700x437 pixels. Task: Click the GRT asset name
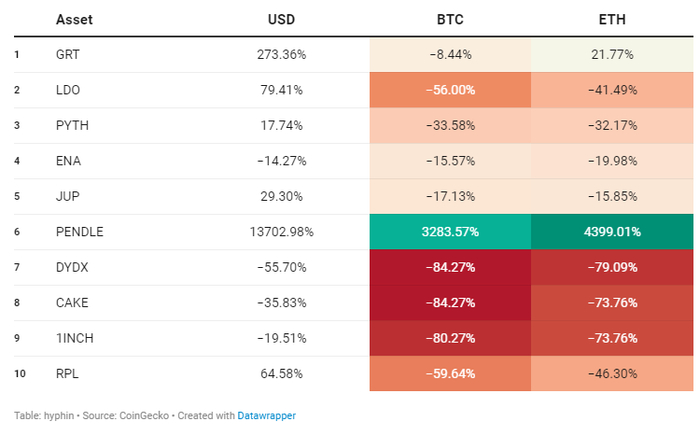click(70, 54)
